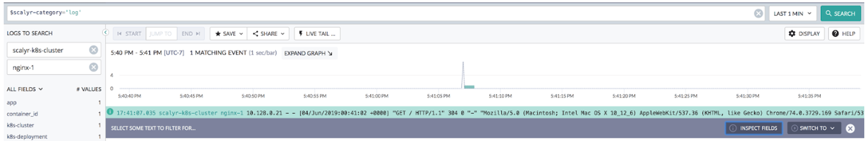Open the Share dropdown menu

point(268,34)
